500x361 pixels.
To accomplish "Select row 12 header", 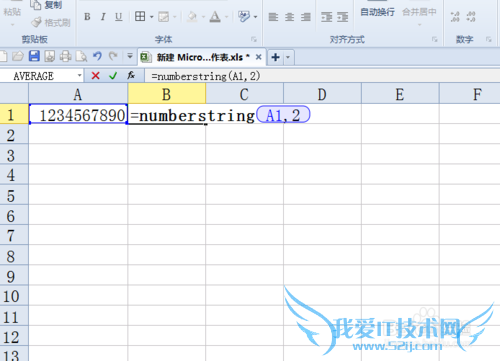I will (x=14, y=337).
